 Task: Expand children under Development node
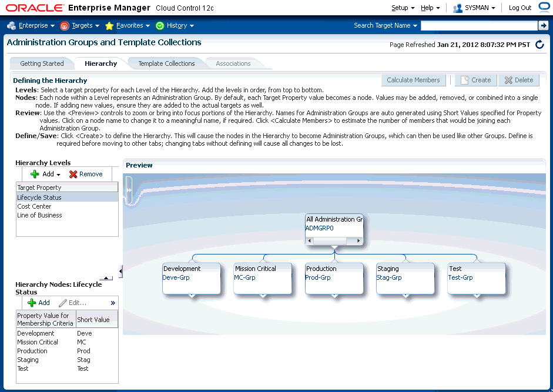(x=192, y=296)
